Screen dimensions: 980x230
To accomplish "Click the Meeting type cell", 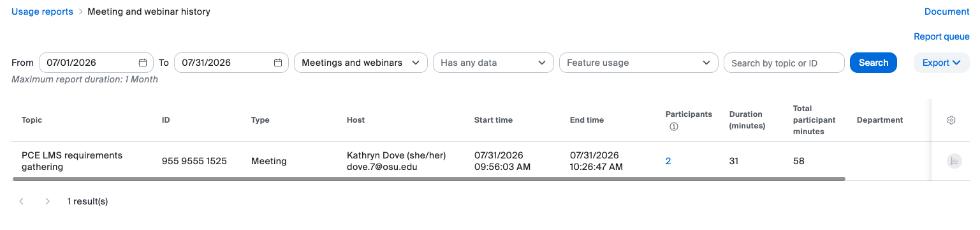I will tap(269, 161).
